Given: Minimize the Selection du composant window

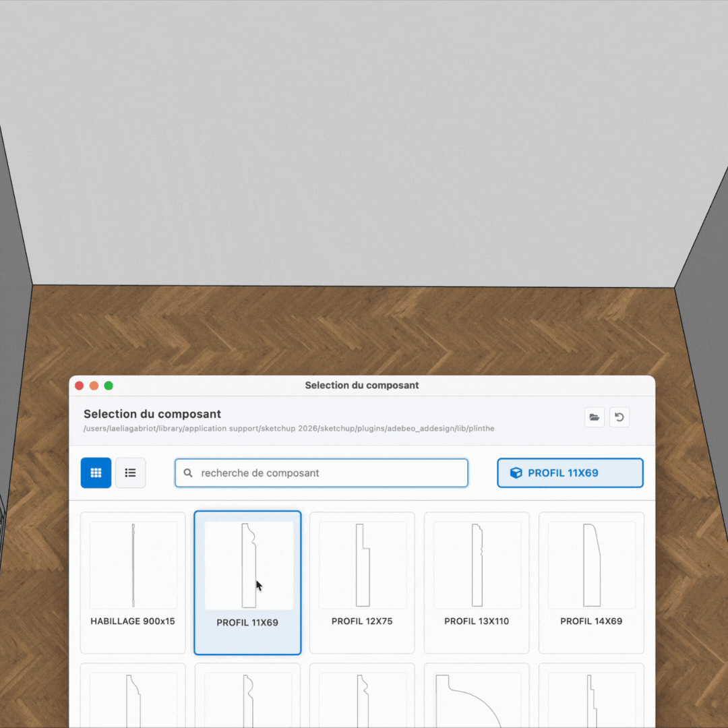Looking at the screenshot, I should 94,386.
